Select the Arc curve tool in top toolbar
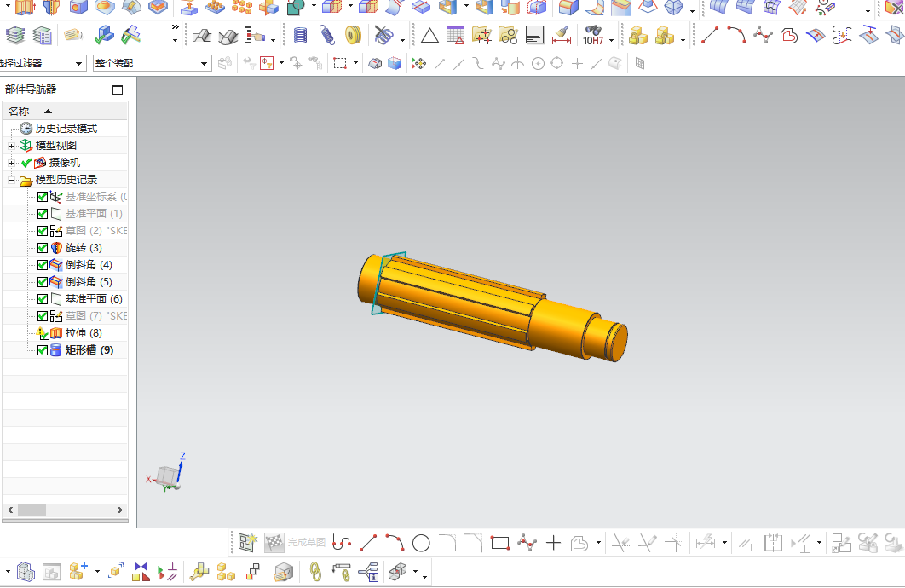 (x=736, y=36)
